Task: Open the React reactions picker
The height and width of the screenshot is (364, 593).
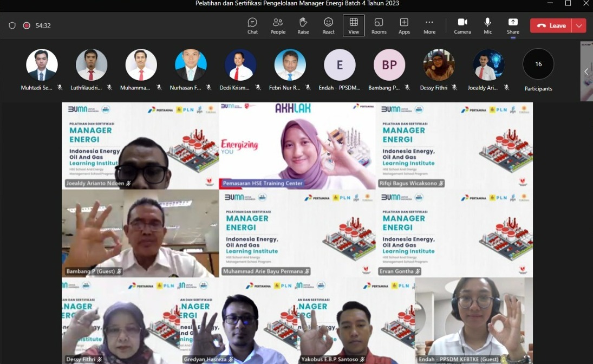Action: (x=328, y=25)
